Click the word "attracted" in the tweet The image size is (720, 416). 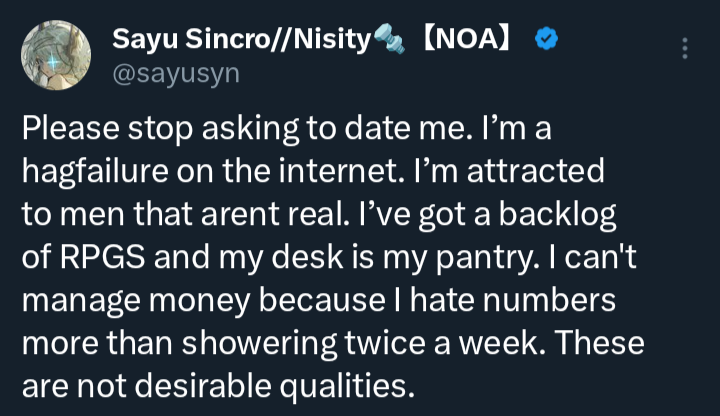pyautogui.click(x=543, y=172)
